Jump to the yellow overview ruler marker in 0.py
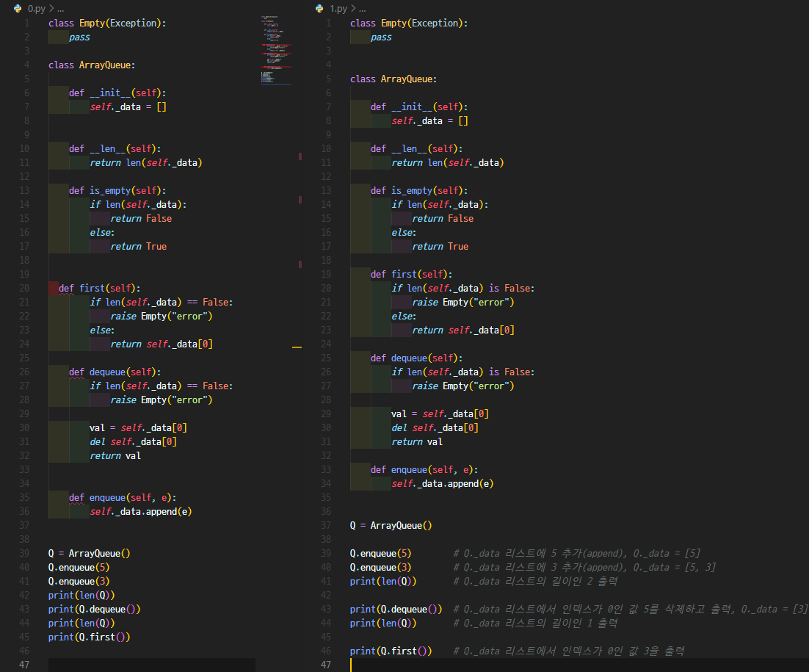 (x=297, y=347)
